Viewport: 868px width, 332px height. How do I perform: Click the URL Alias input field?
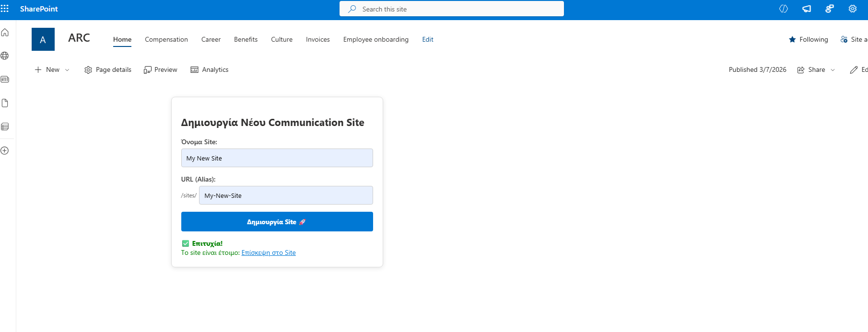pyautogui.click(x=285, y=195)
